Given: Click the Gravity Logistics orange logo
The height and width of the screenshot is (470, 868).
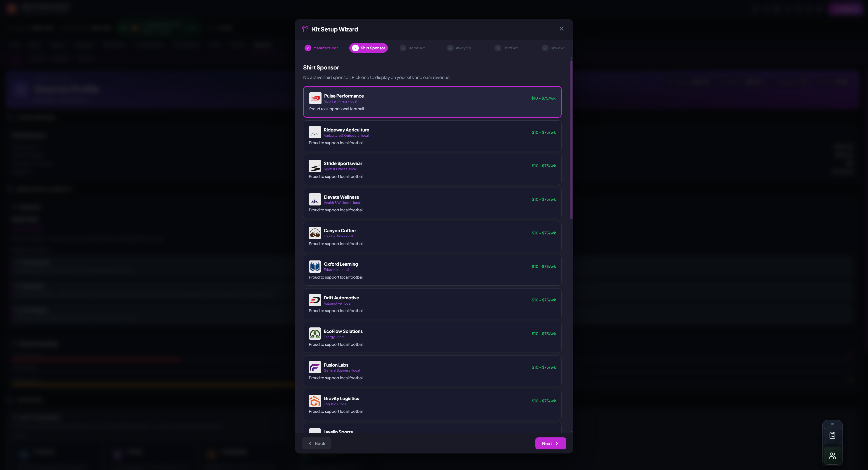Looking at the screenshot, I should (315, 401).
